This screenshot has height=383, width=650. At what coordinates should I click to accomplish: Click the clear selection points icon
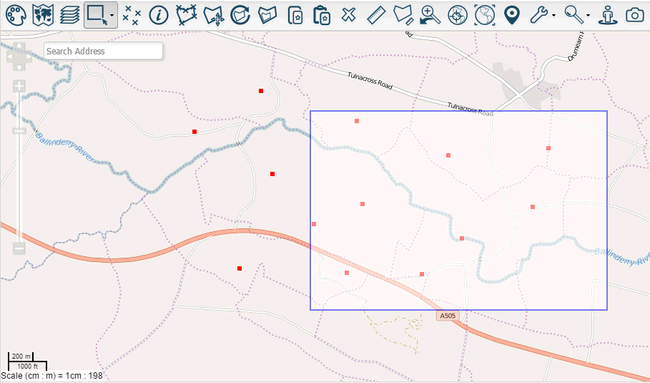132,15
